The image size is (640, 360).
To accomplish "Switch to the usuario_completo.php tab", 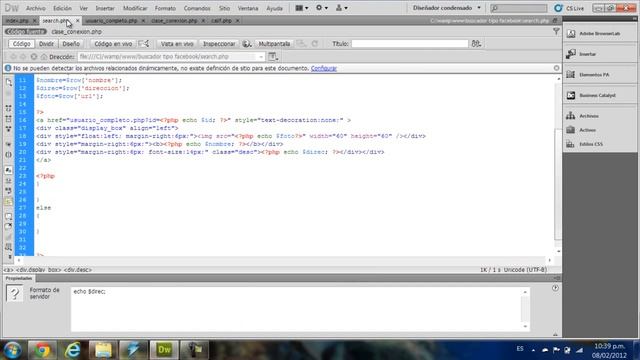I will coord(111,20).
